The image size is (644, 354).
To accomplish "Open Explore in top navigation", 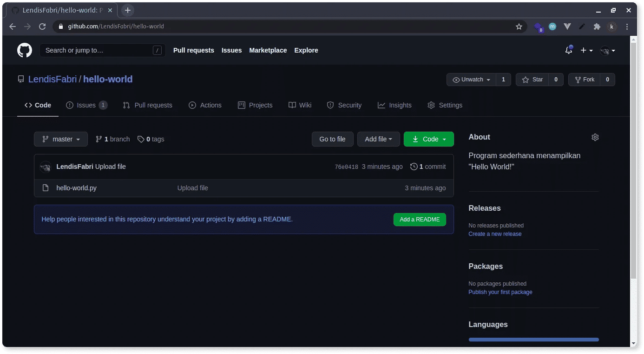I will click(x=306, y=50).
